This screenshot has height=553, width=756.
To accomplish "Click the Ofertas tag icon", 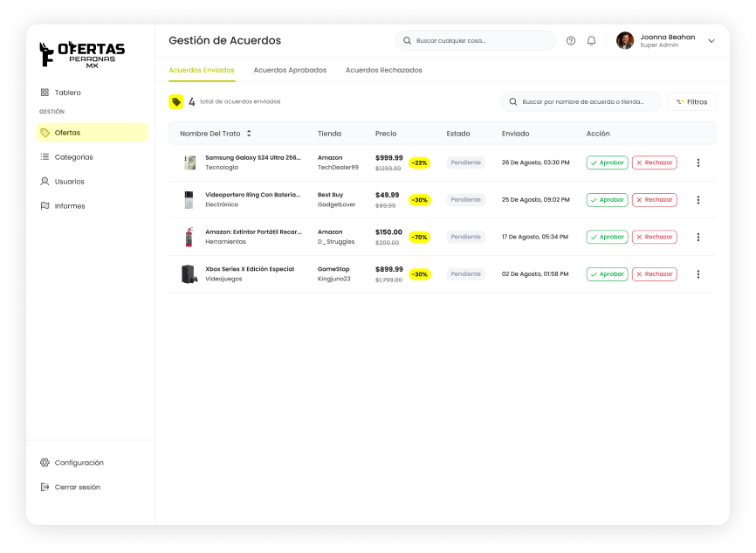I will [x=44, y=132].
